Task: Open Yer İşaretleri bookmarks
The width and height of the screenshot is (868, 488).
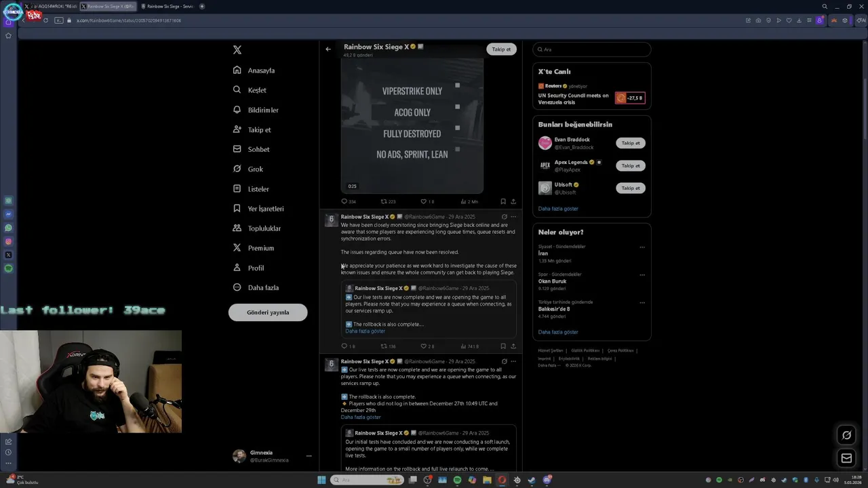Action: coord(258,209)
